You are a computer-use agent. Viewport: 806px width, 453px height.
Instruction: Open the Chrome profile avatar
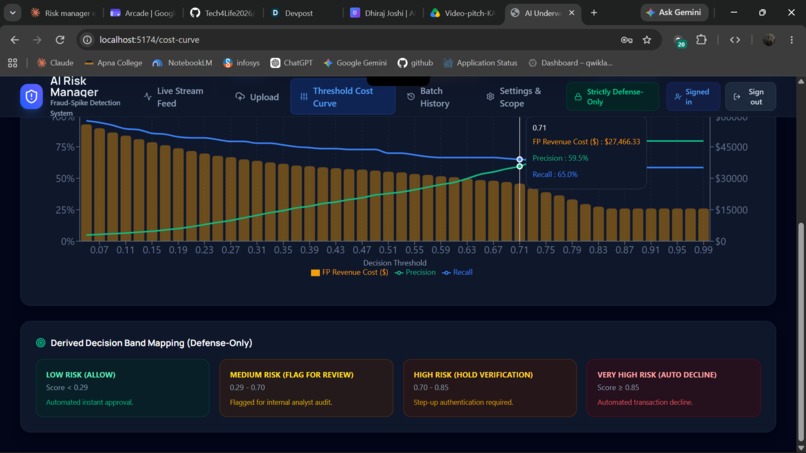[x=769, y=40]
